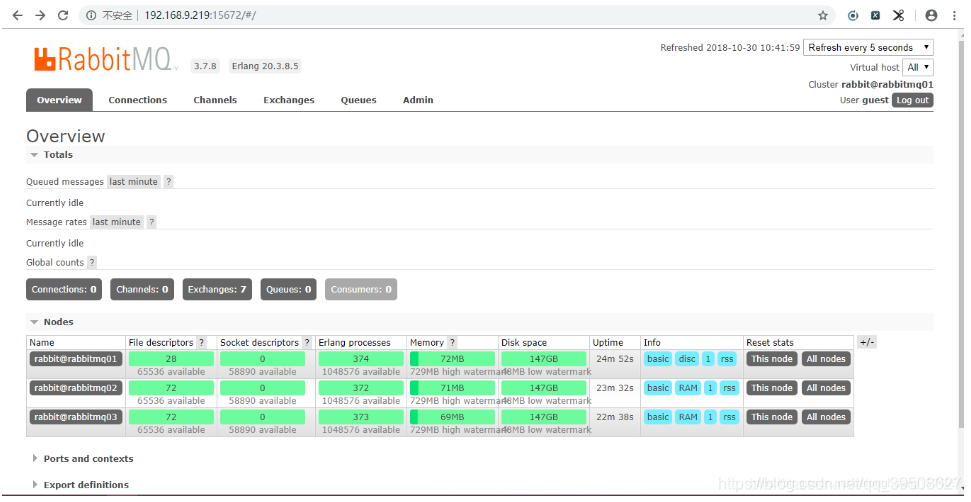Open help for Message rates
Image resolution: width=971 pixels, height=502 pixels.
point(151,222)
